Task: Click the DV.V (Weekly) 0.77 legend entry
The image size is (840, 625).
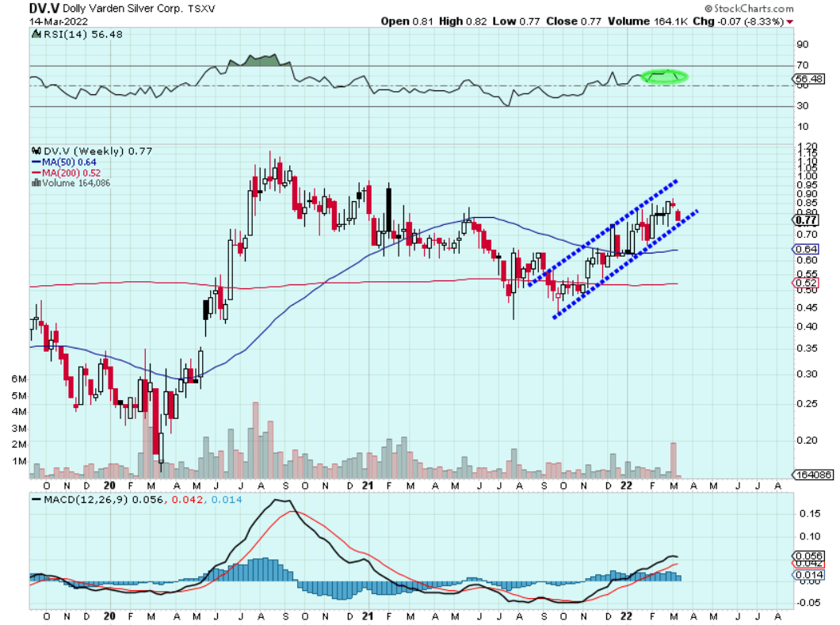Action: tap(98, 151)
